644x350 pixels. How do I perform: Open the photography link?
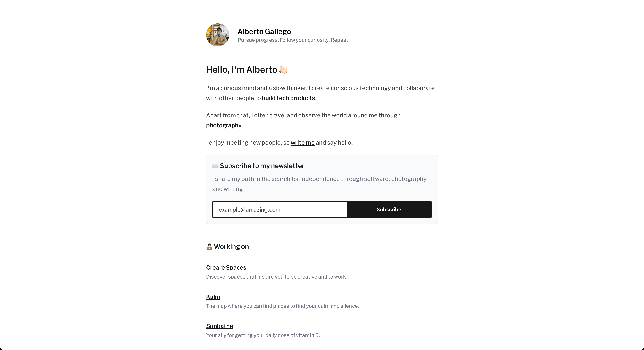coord(224,125)
